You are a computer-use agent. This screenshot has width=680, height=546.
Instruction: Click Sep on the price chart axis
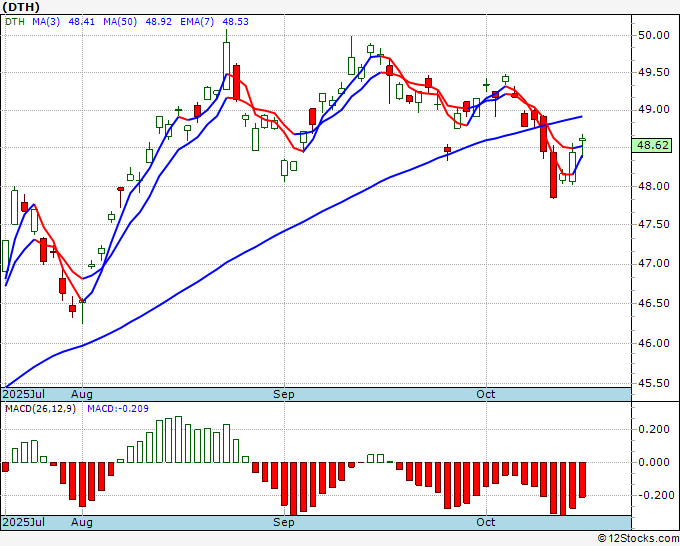click(x=284, y=394)
